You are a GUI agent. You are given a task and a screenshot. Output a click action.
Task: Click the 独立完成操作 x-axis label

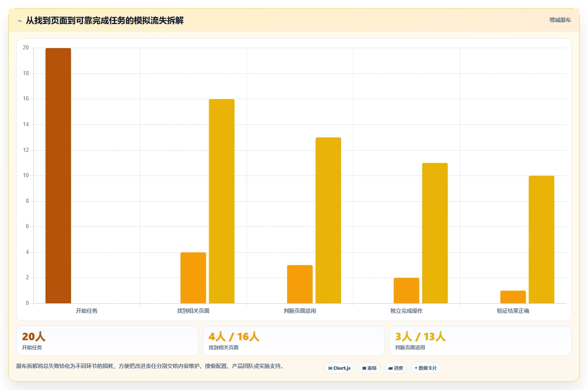(x=407, y=311)
